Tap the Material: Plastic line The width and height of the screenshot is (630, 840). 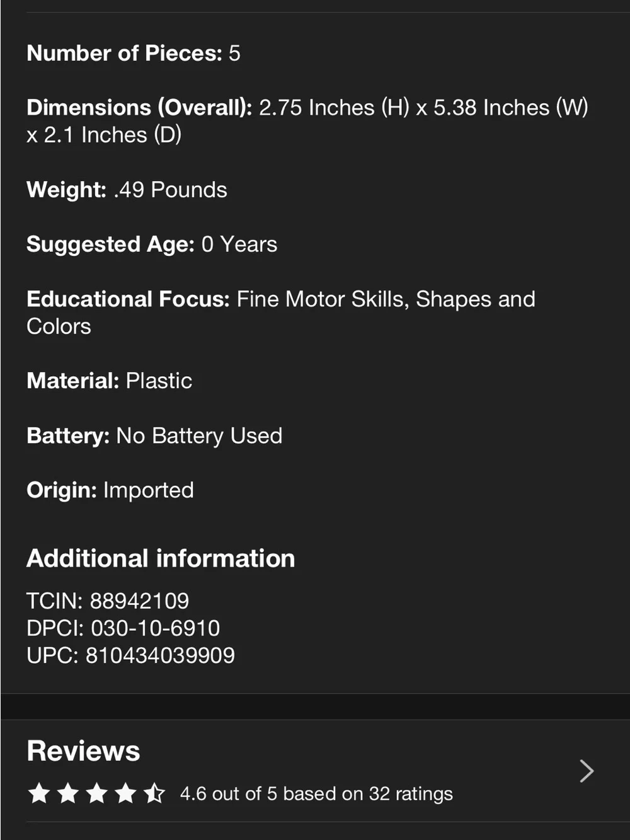click(x=110, y=381)
